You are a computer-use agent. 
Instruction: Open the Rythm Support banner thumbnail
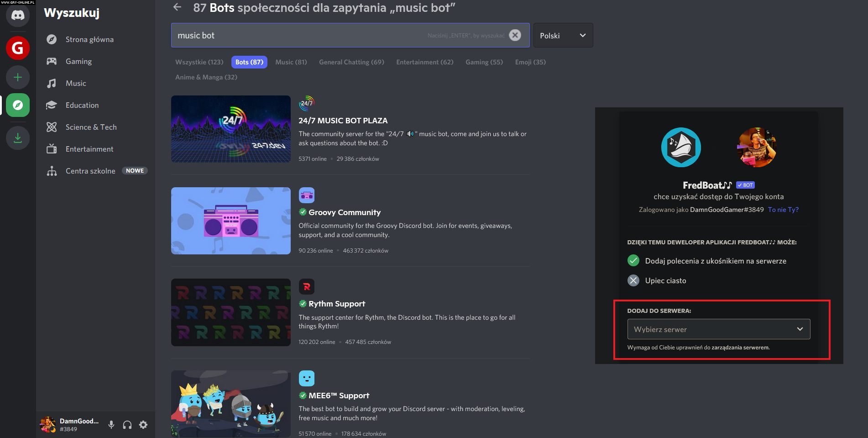tap(230, 312)
